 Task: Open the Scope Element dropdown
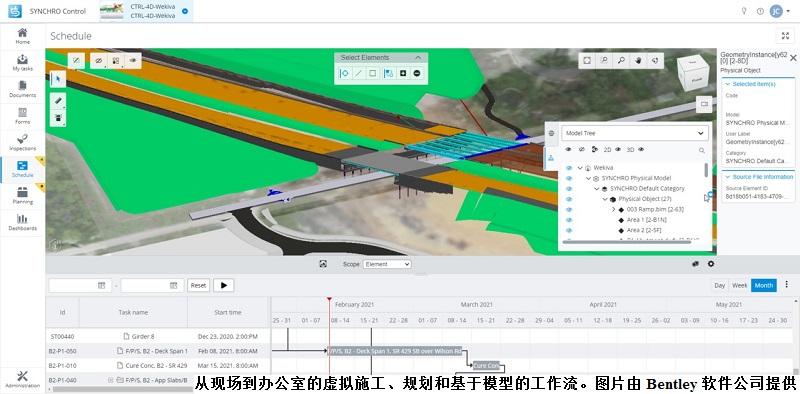(387, 264)
